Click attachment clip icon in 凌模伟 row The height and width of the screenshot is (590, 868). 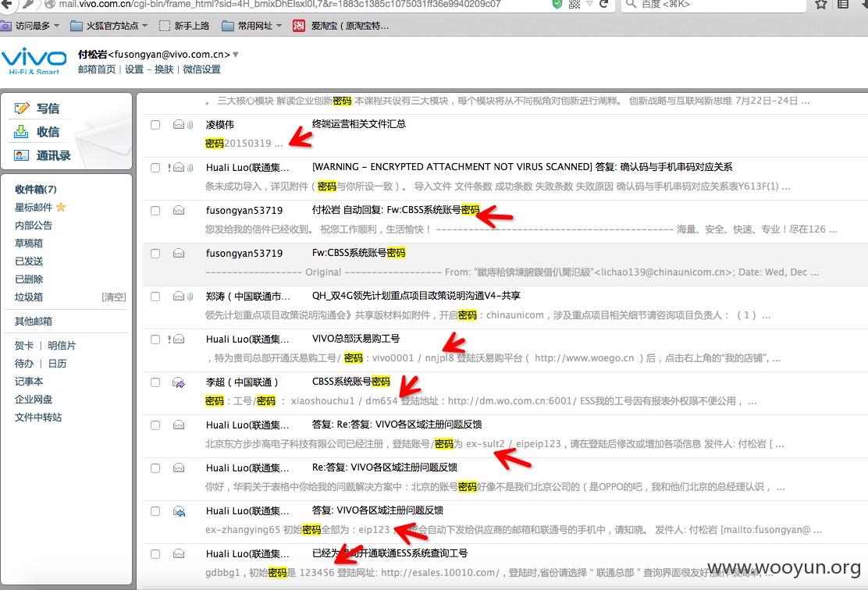point(190,125)
